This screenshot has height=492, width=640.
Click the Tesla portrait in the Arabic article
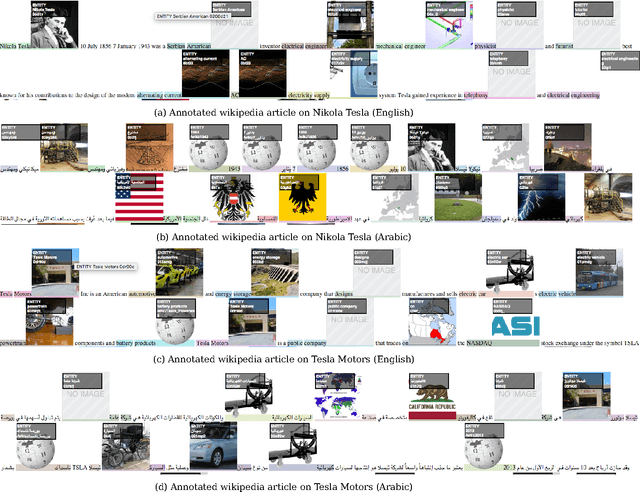click(431, 147)
